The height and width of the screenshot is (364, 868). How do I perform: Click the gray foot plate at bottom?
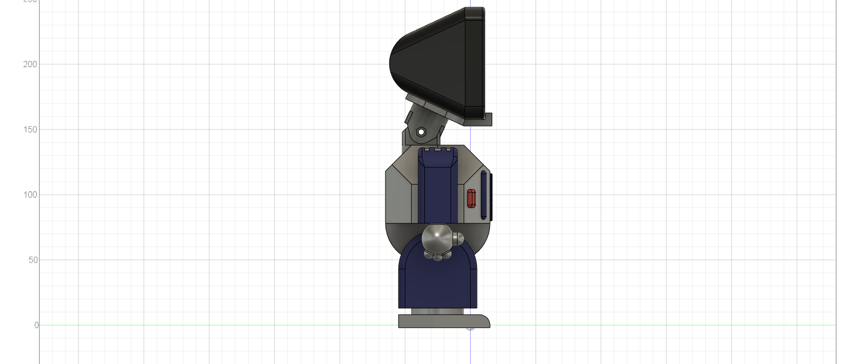pyautogui.click(x=444, y=321)
